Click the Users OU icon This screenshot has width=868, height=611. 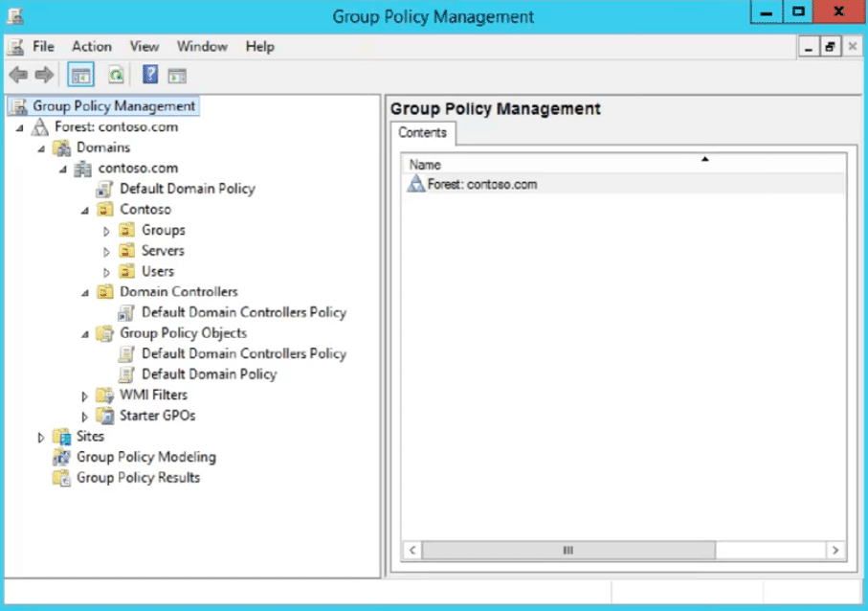pos(126,271)
